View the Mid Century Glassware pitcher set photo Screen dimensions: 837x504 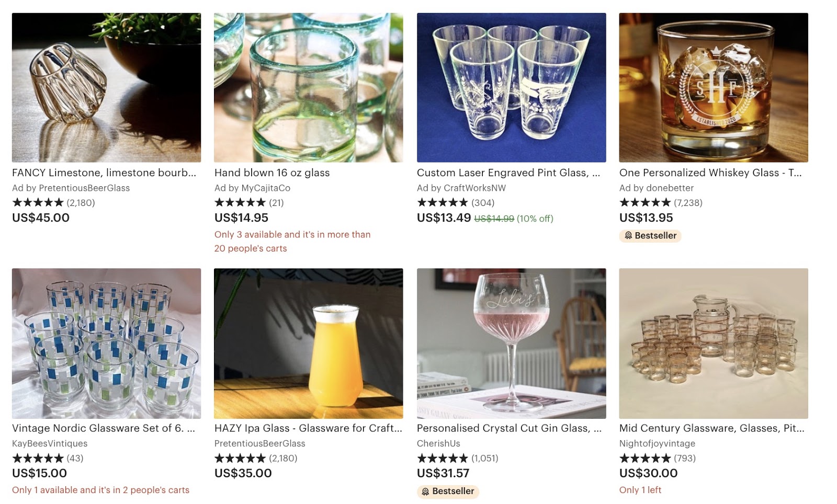713,343
